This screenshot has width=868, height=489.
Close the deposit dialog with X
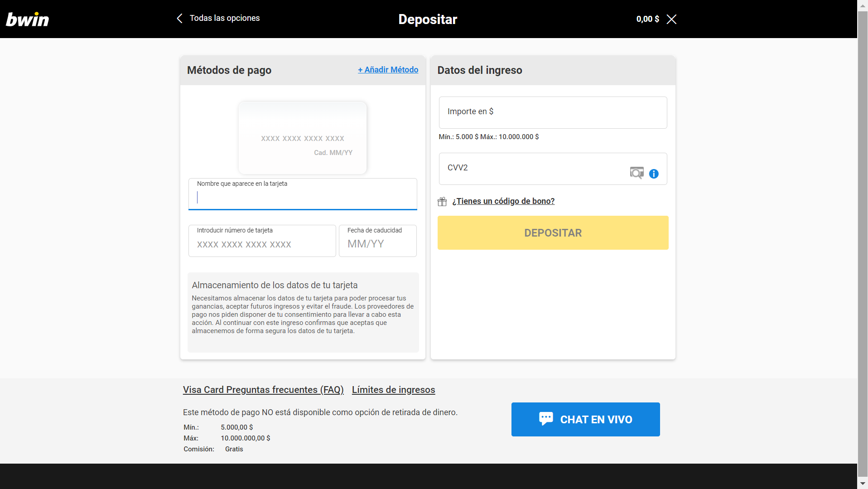[671, 19]
